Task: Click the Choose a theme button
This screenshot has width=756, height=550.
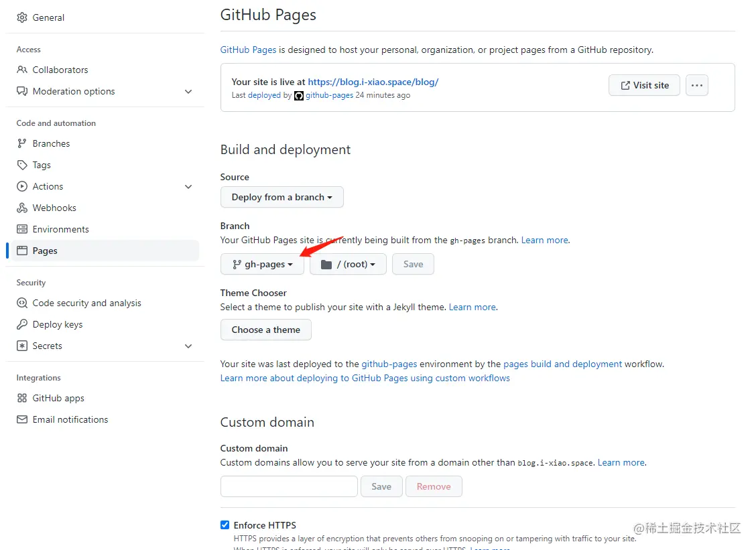Action: [265, 330]
